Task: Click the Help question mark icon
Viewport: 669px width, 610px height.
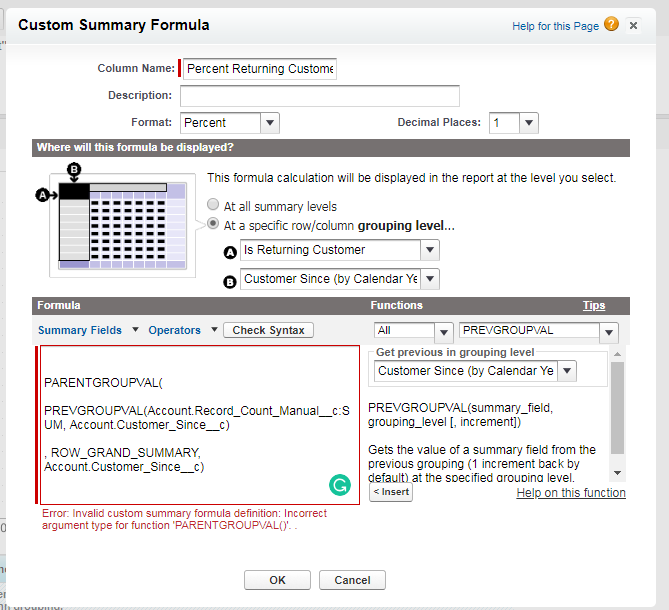Action: (611, 25)
